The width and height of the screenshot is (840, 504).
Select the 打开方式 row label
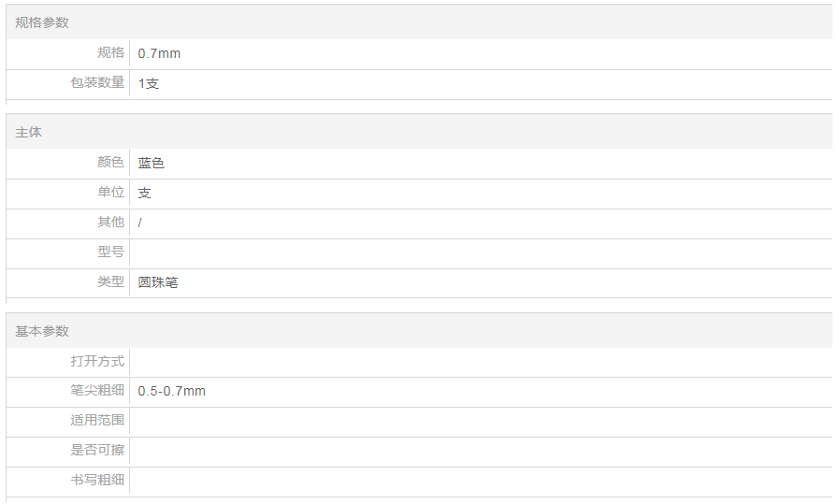pos(97,361)
